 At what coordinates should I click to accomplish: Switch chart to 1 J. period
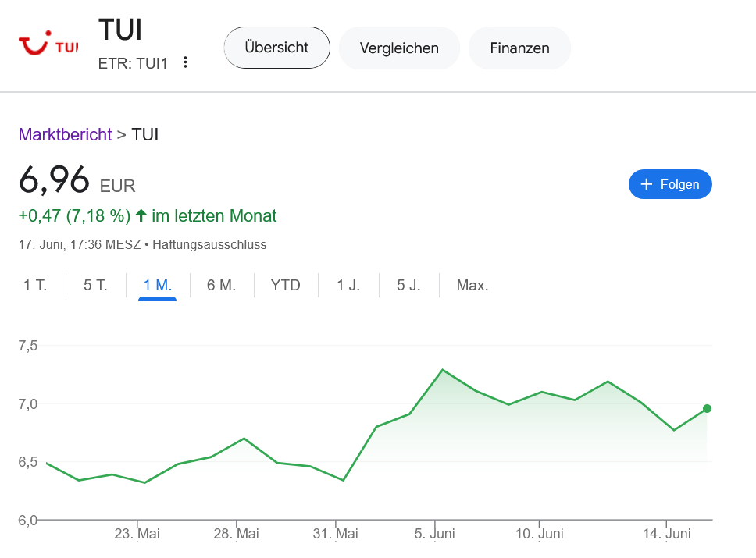click(348, 285)
